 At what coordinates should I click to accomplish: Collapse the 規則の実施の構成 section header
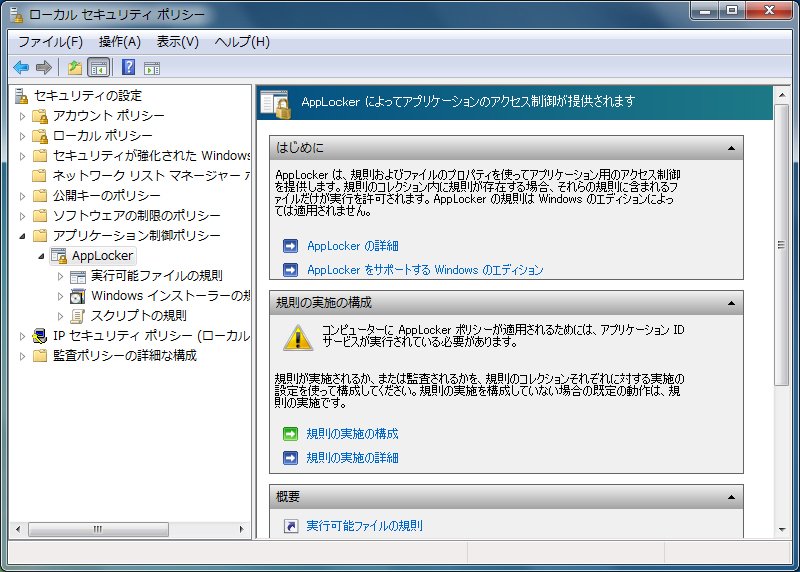point(731,303)
